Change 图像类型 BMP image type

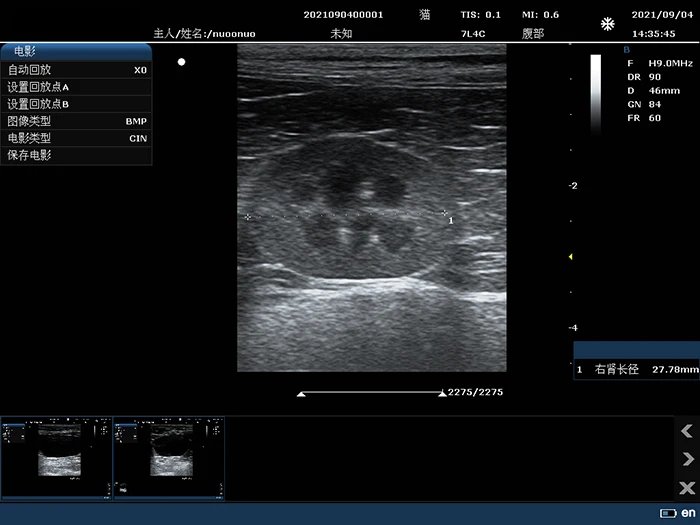[x=76, y=121]
